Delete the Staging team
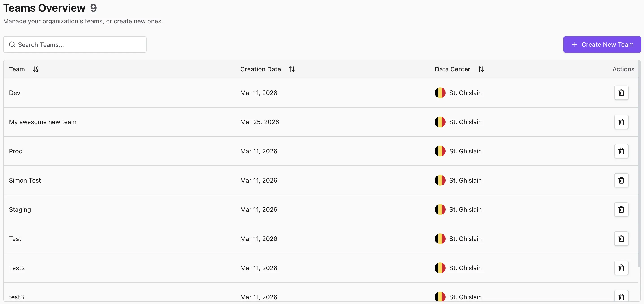Screen dimensions: 644x304 pyautogui.click(x=621, y=210)
